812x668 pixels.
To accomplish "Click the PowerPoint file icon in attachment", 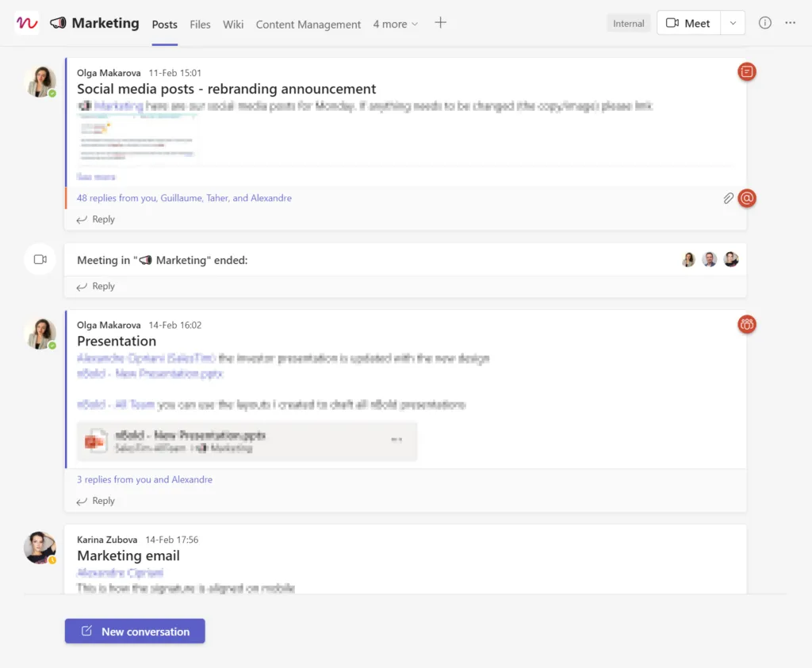I will (x=96, y=441).
